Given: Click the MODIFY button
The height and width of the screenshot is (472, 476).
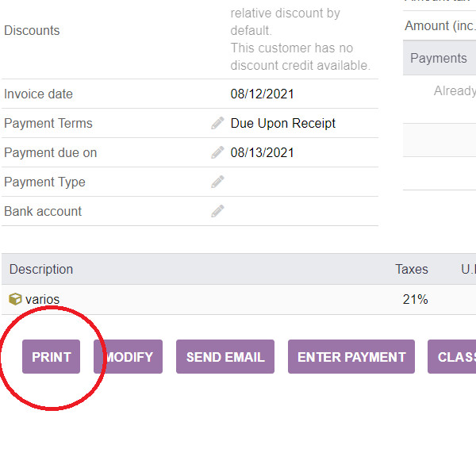Looking at the screenshot, I should click(x=129, y=357).
